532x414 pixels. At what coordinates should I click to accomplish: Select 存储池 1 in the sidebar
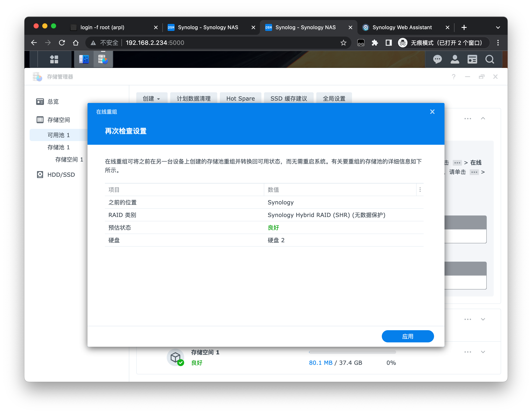(x=59, y=147)
